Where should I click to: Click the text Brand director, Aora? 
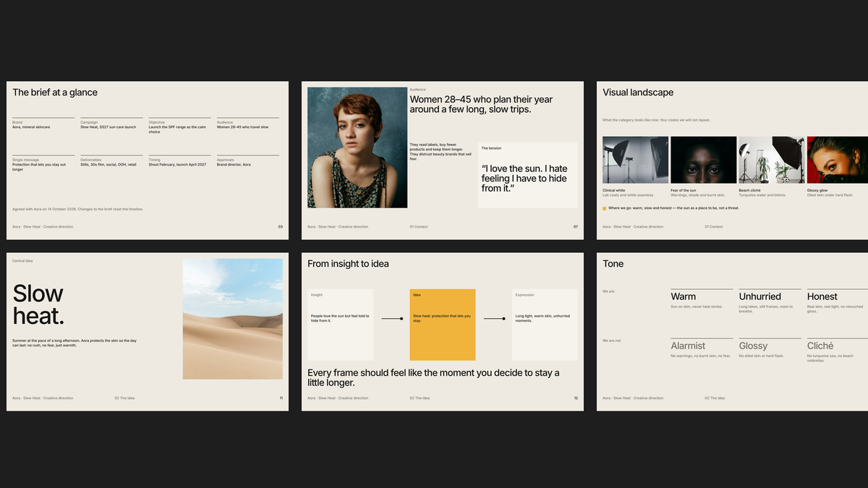234,165
